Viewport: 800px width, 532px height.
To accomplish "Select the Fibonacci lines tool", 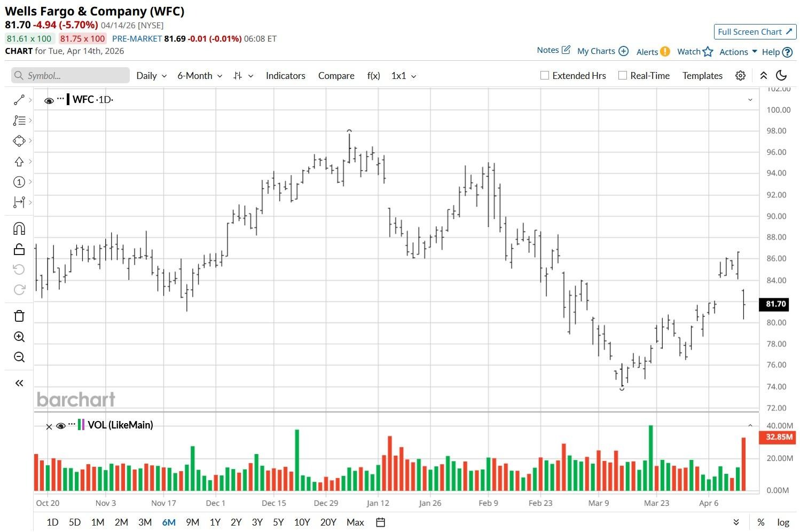I will [19, 121].
